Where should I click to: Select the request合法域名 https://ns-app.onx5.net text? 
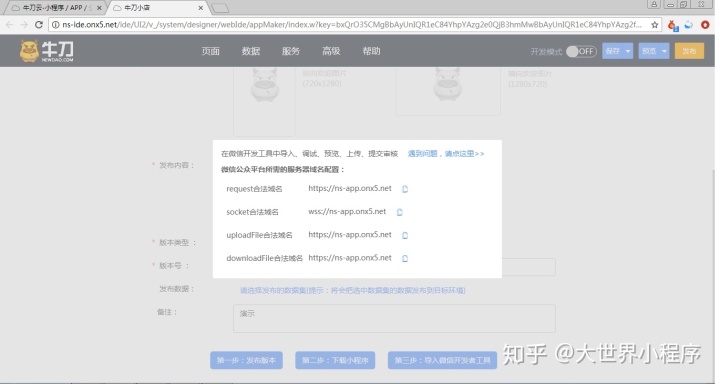(350, 188)
